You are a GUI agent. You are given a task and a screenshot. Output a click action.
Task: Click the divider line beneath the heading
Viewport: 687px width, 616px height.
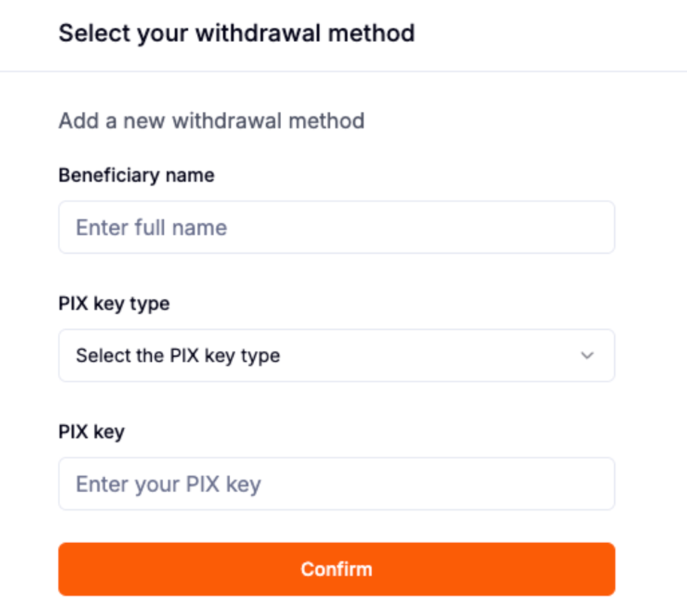click(343, 72)
